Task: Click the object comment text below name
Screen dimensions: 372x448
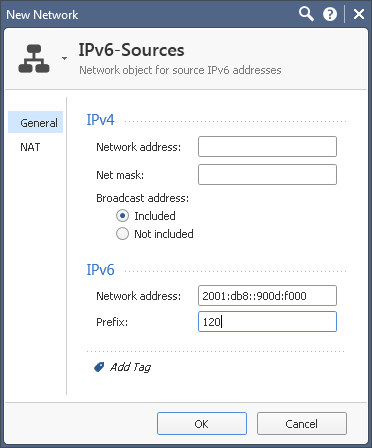Action: tap(180, 70)
